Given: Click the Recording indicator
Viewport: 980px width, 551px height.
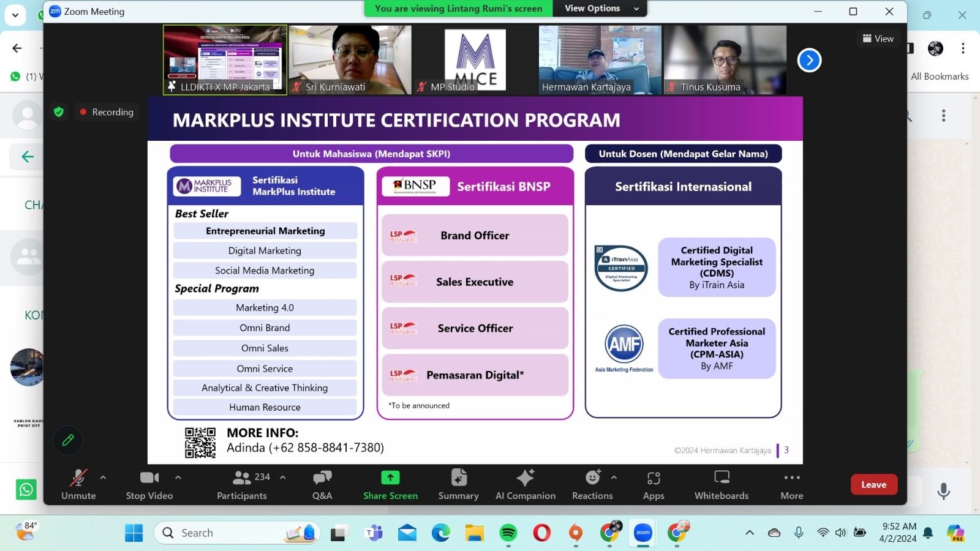Looking at the screenshot, I should 107,112.
